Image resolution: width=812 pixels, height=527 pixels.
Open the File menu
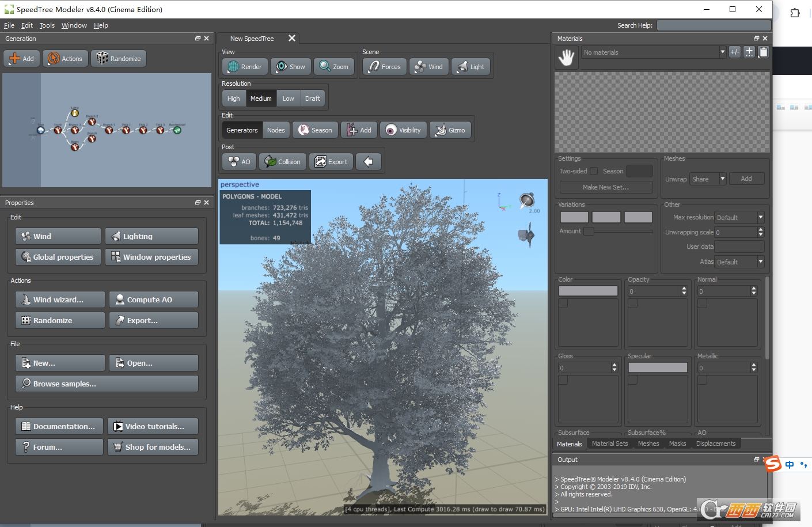9,25
